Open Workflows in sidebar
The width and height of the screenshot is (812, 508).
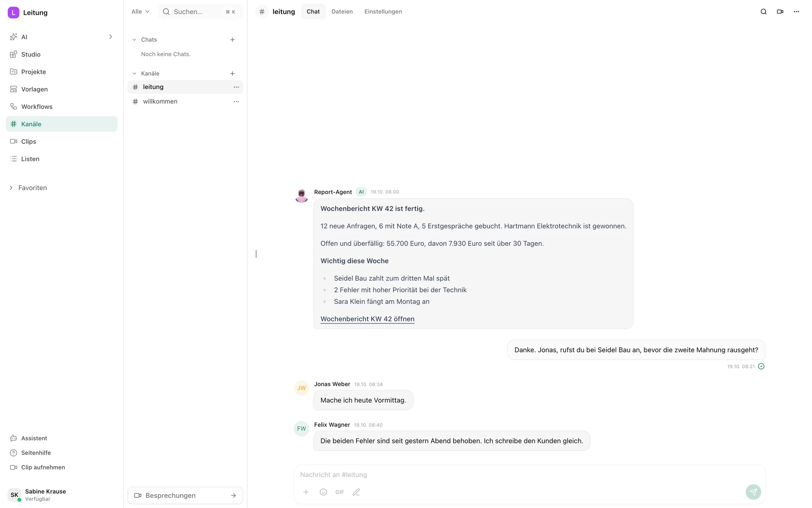point(61,107)
